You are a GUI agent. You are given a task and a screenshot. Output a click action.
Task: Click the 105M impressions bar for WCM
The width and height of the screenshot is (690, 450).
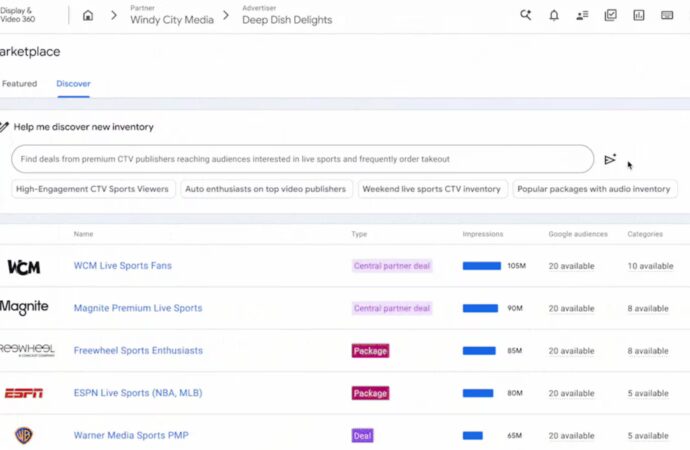click(x=482, y=266)
